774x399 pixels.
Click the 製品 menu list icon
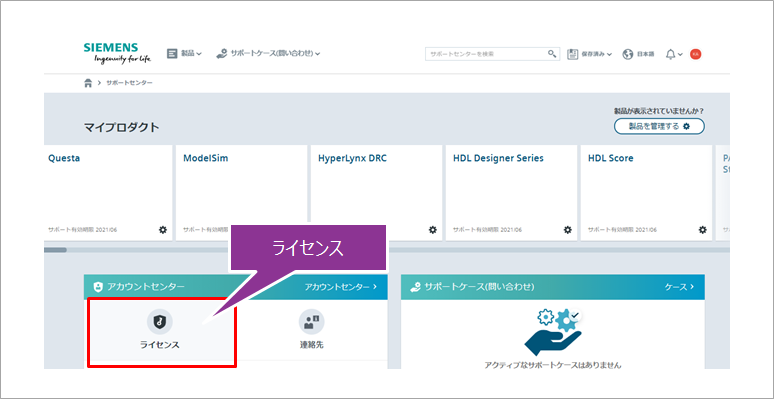(172, 54)
